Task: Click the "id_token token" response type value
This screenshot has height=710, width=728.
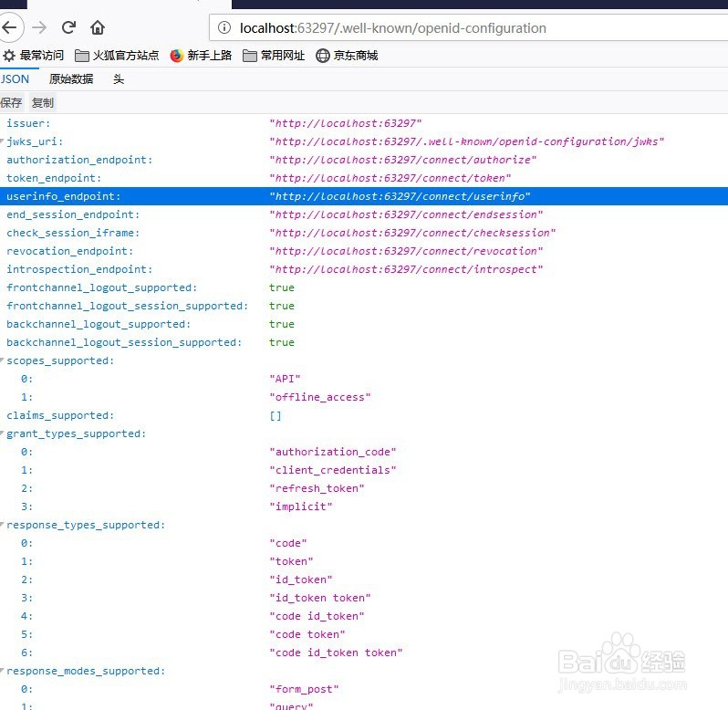Action: (x=320, y=598)
